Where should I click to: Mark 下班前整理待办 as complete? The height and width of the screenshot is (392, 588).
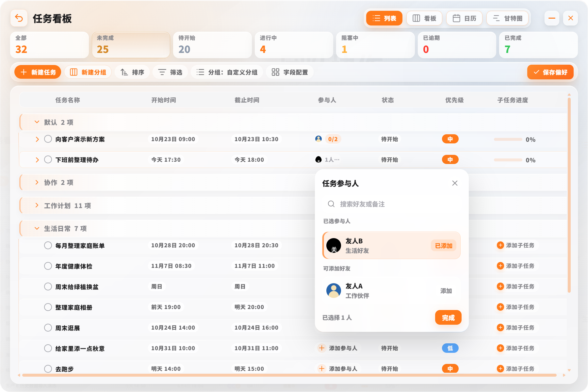[x=48, y=160]
